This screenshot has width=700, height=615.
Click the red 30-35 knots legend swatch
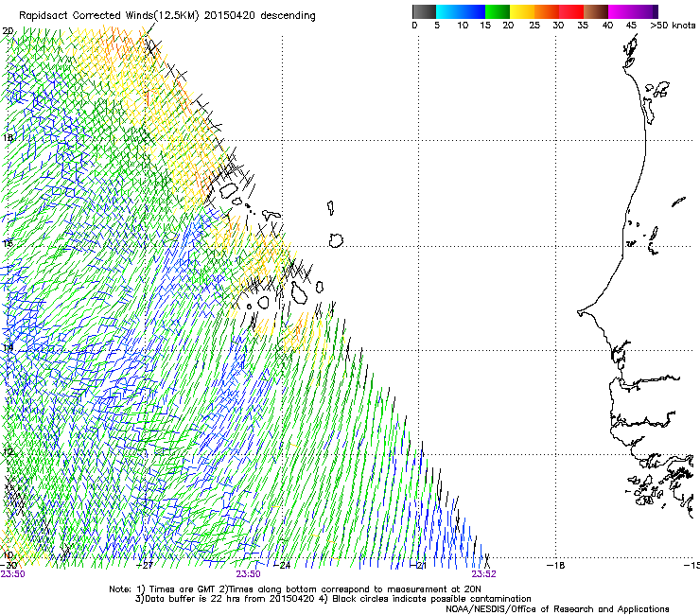(x=571, y=11)
